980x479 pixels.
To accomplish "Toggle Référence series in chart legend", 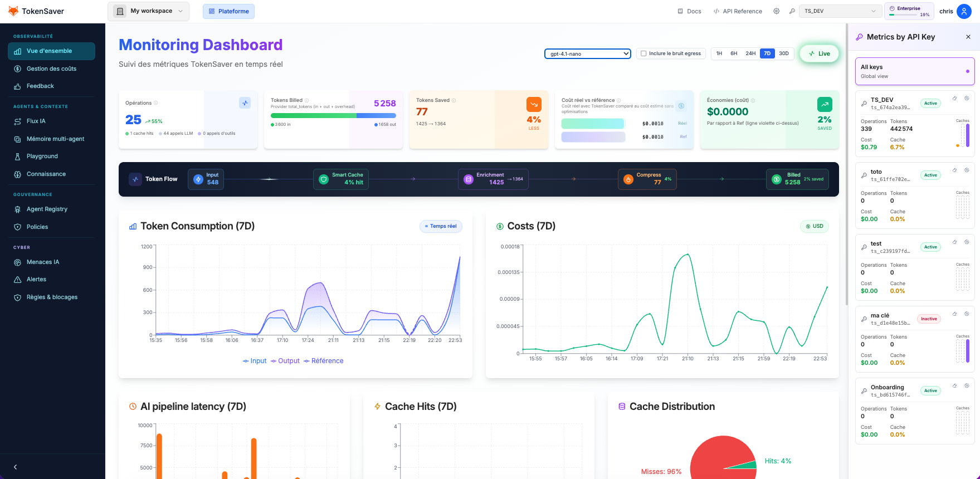I will [x=324, y=361].
